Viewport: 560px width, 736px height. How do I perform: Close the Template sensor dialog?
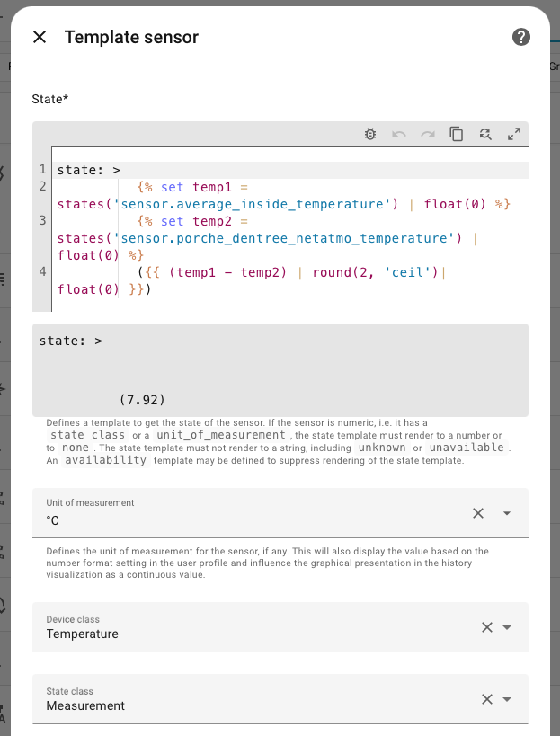click(39, 37)
